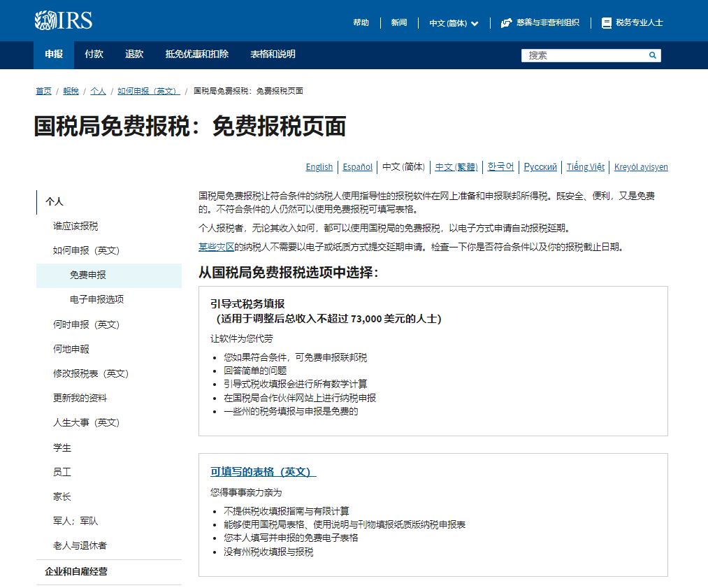This screenshot has width=708, height=588.
Task: Click the bullet 一些州的税务填报与申报是免费的
Action: coord(291,411)
